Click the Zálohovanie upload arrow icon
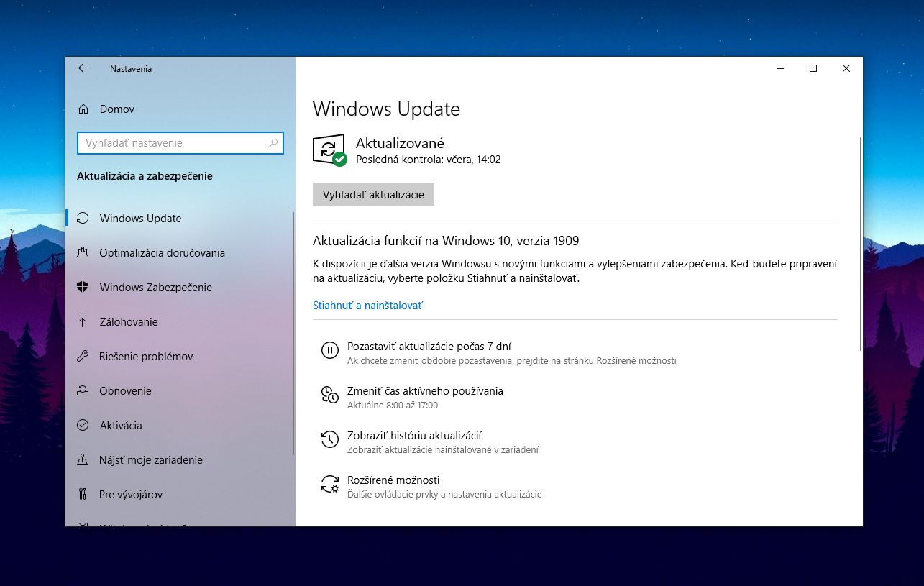 [83, 321]
